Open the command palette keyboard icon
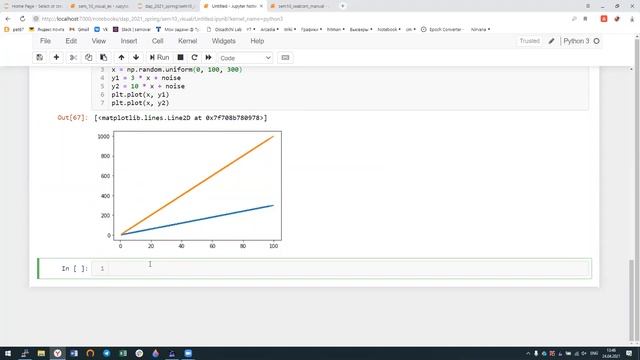 pyautogui.click(x=285, y=58)
